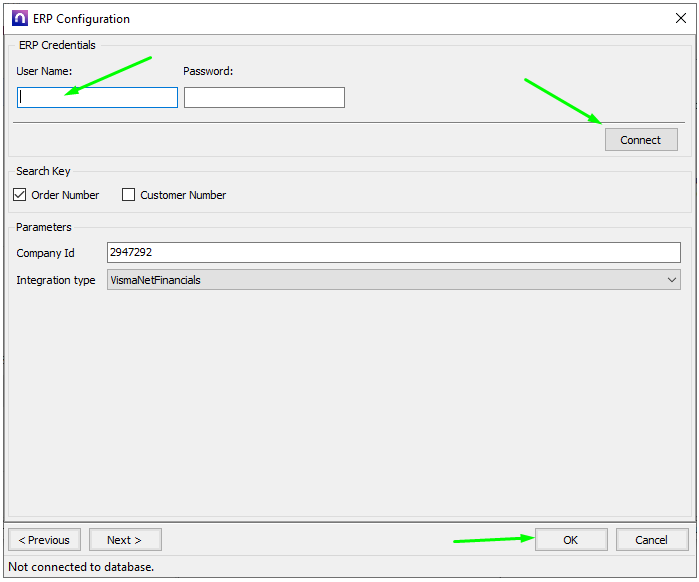699x582 pixels.
Task: Advance using the Next button
Action: tap(125, 540)
